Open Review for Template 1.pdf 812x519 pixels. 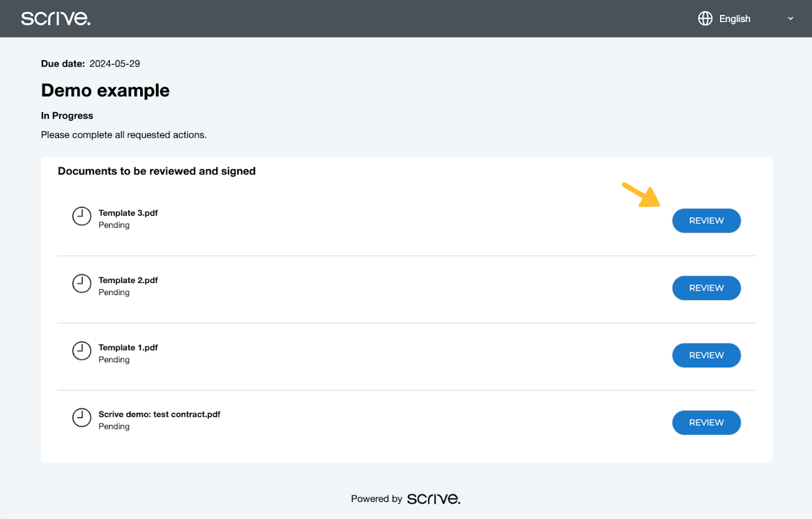coord(706,355)
